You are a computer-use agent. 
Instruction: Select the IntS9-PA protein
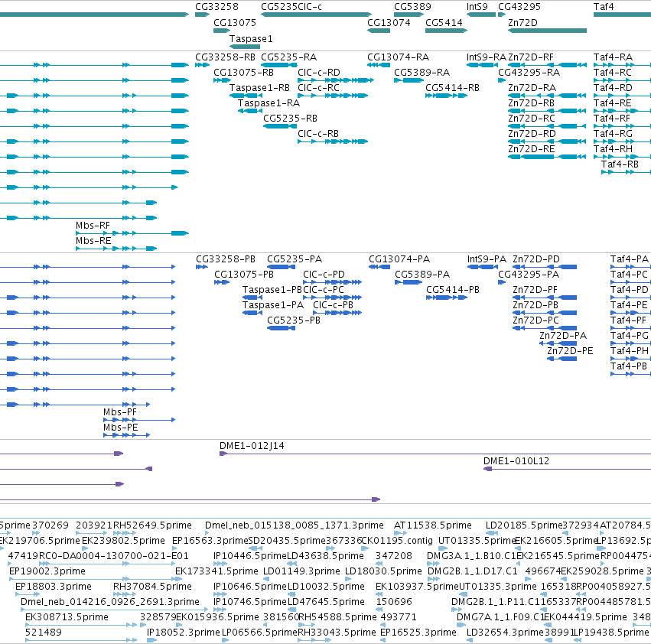[483, 267]
